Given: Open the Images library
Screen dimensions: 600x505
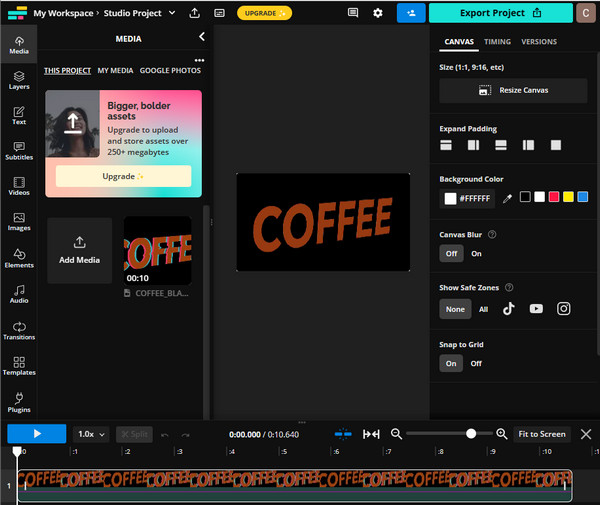Looking at the screenshot, I should coord(19,222).
